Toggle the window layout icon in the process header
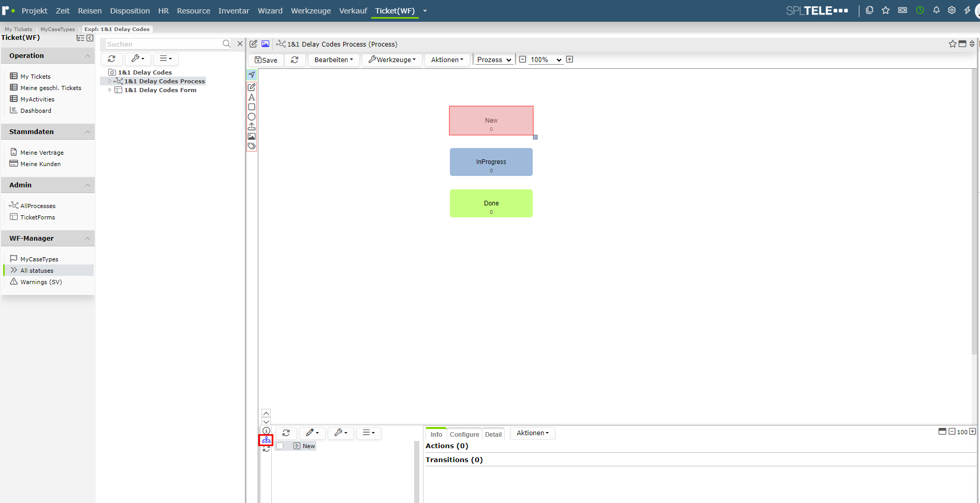980x503 pixels. click(x=962, y=44)
